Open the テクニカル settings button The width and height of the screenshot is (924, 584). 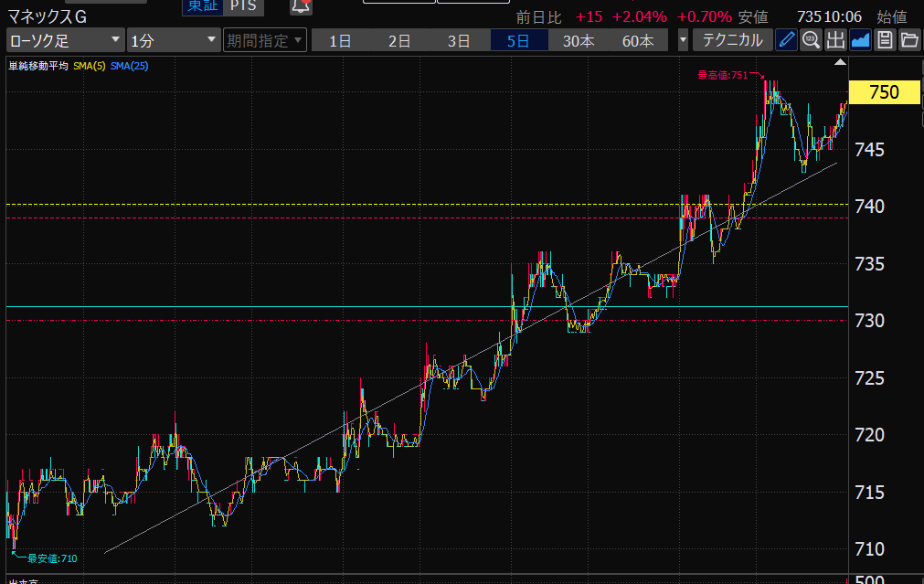coord(732,40)
